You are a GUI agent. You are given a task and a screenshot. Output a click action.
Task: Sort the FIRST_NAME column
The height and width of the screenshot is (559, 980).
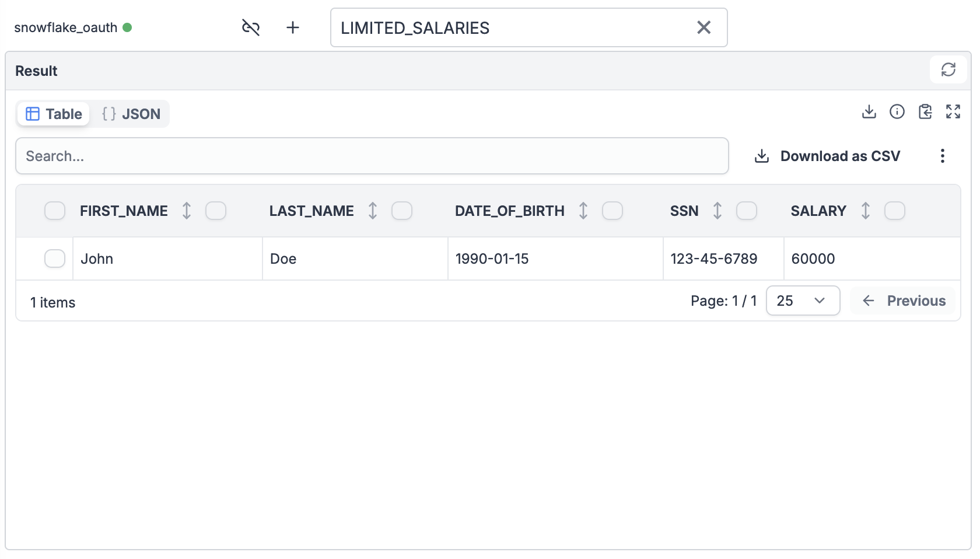186,211
